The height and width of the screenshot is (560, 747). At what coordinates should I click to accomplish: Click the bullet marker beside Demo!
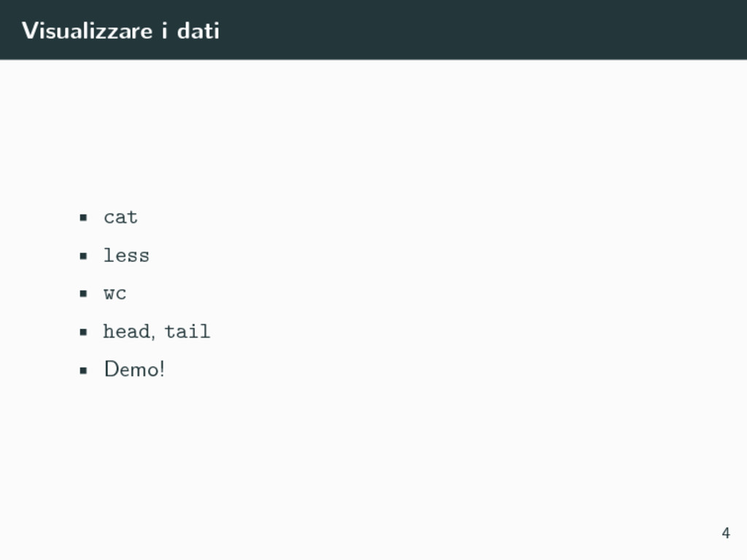tap(84, 370)
